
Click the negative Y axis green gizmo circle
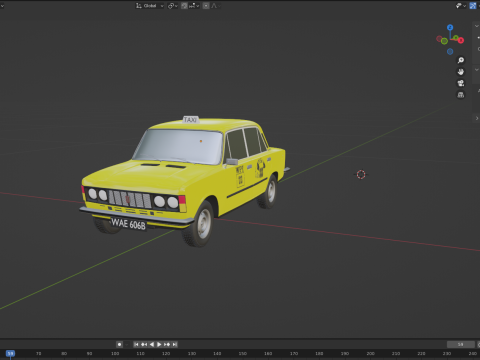(x=444, y=41)
